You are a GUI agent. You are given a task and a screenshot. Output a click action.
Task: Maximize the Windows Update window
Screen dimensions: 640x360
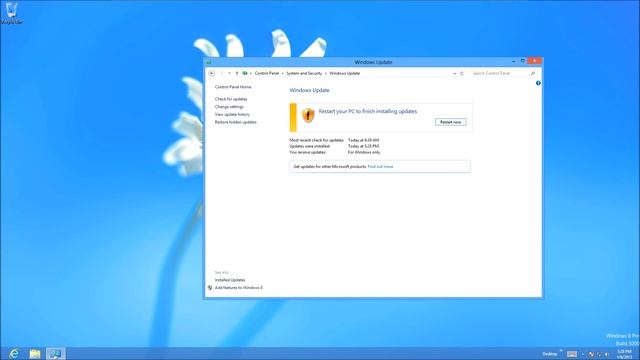pyautogui.click(x=522, y=61)
